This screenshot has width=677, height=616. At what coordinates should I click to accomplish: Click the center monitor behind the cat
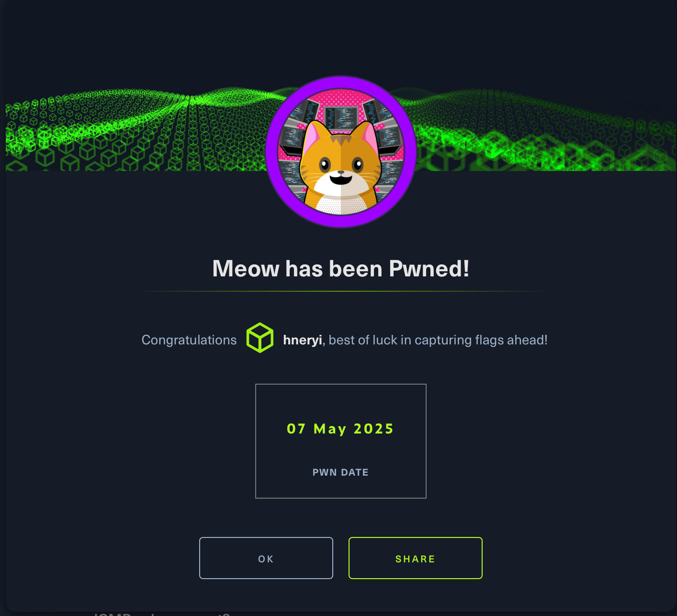tap(341, 118)
